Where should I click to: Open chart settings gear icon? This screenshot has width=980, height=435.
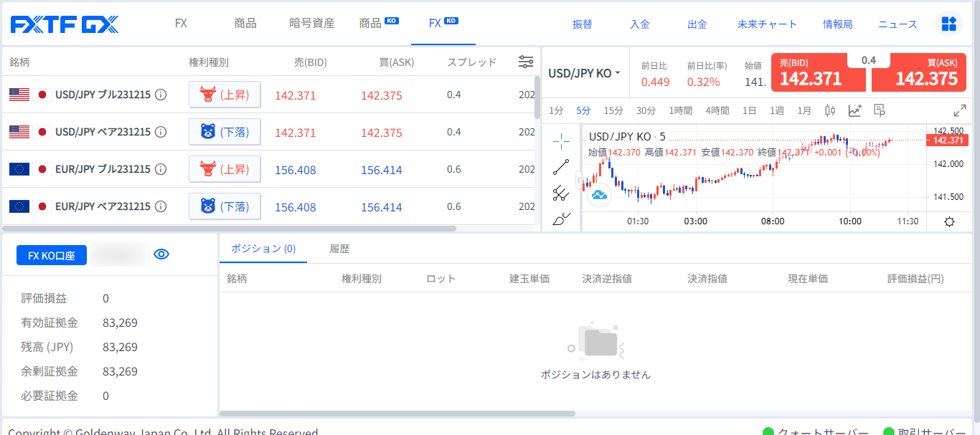(x=949, y=221)
